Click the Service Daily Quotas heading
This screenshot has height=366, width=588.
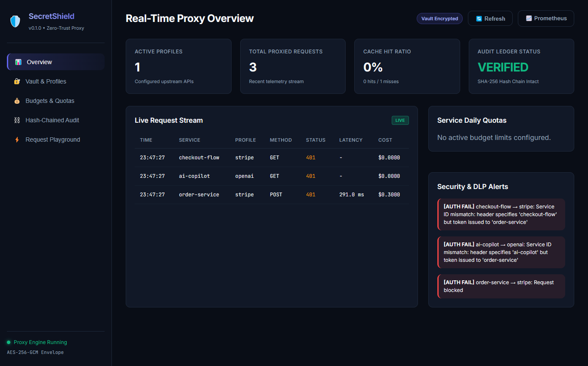click(x=472, y=121)
